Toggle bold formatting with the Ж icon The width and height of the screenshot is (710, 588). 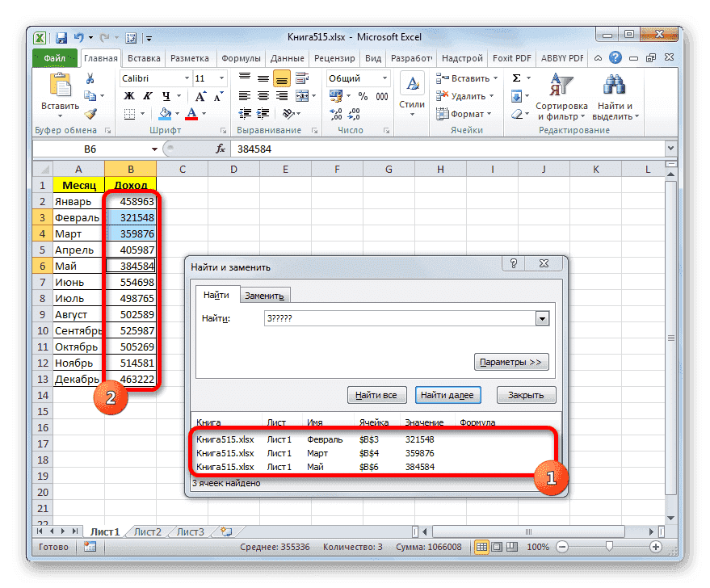pyautogui.click(x=128, y=94)
